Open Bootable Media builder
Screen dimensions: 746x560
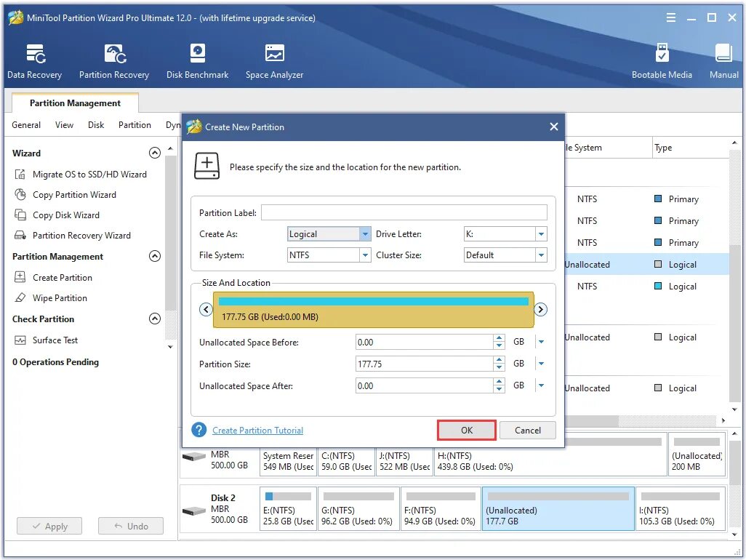pos(662,61)
